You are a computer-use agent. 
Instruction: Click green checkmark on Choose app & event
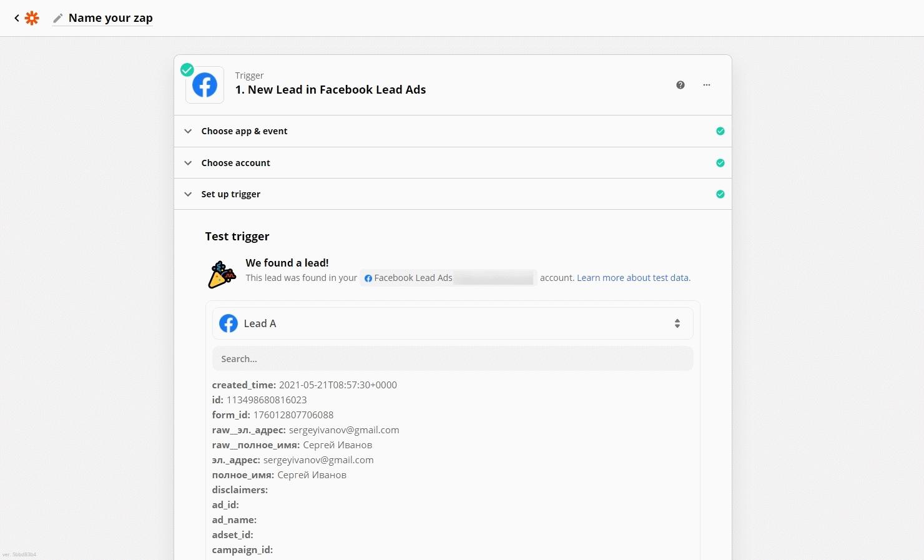pyautogui.click(x=720, y=131)
